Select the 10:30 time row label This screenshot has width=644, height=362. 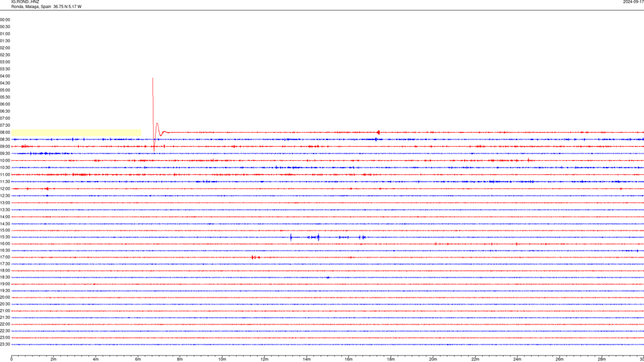pyautogui.click(x=5, y=168)
